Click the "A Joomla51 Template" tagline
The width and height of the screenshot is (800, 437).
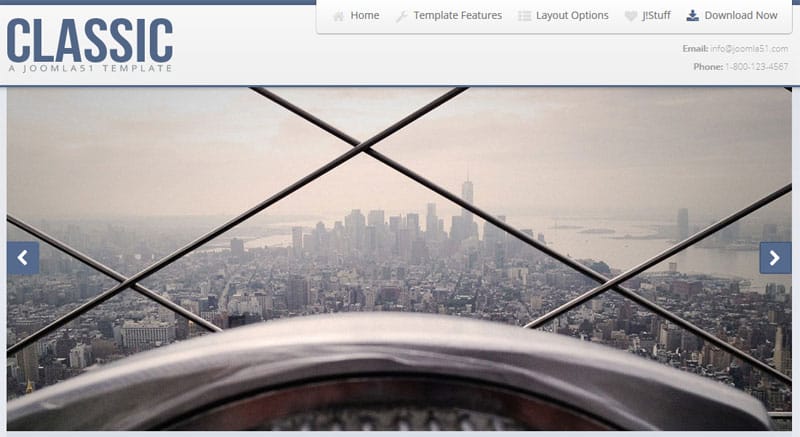[x=90, y=69]
